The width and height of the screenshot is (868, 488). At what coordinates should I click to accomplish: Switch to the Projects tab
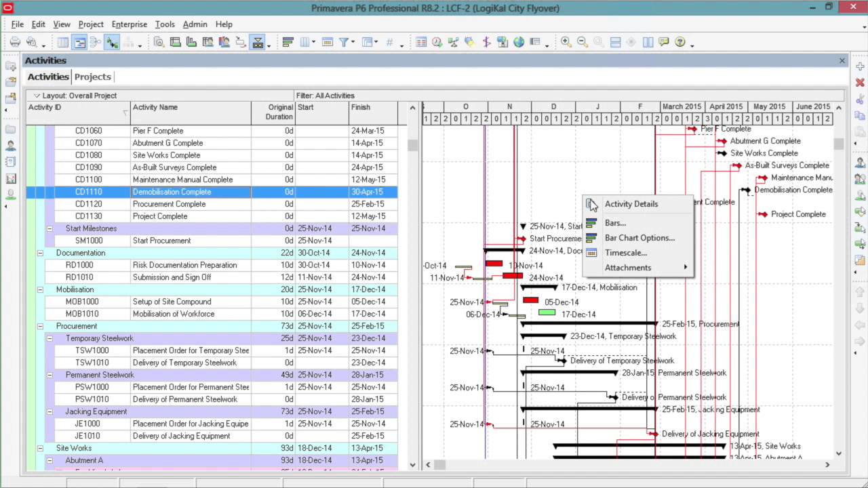click(x=93, y=77)
